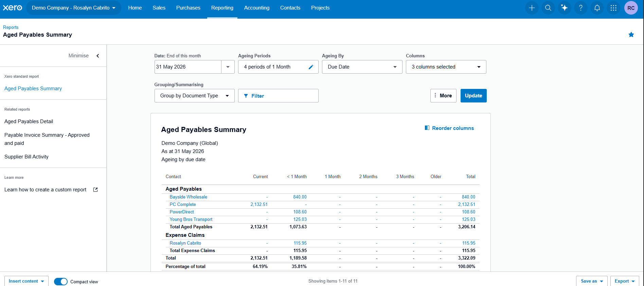Open the create new plus icon
Image resolution: width=644 pixels, height=286 pixels.
(x=532, y=8)
